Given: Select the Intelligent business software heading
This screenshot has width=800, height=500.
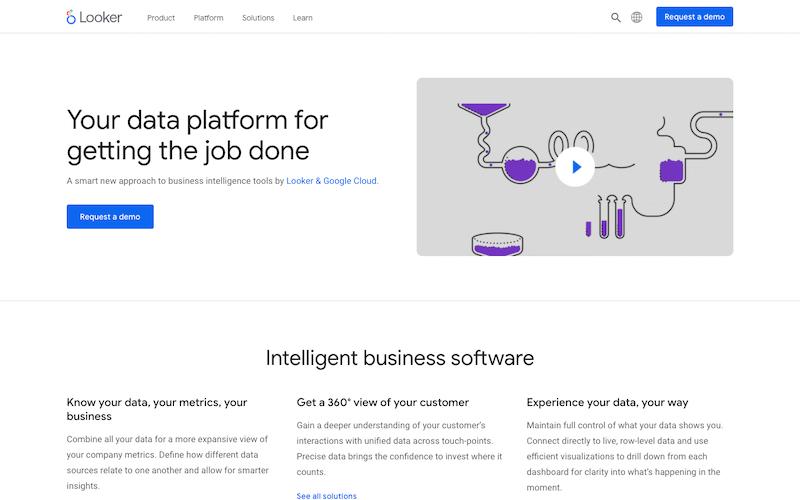Looking at the screenshot, I should [x=400, y=359].
